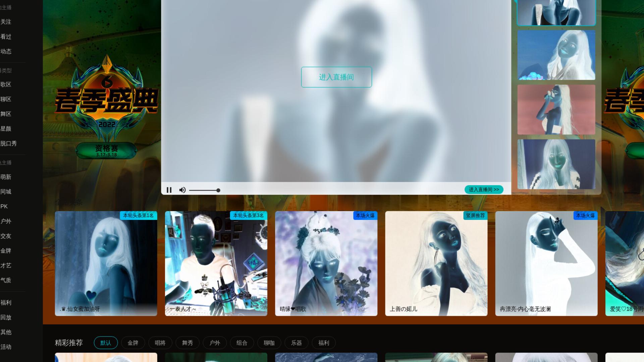Select the 舞秀 recommendation tab
The height and width of the screenshot is (362, 644).
click(187, 343)
